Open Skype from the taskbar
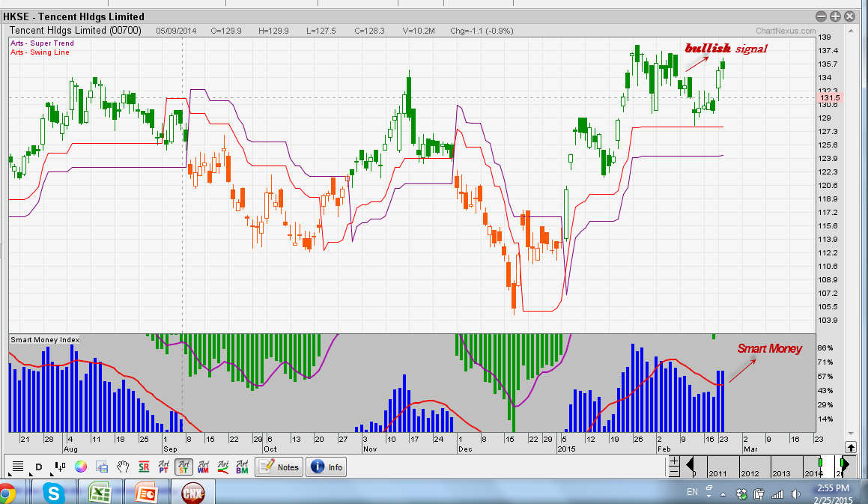868x504 pixels. pos(54,493)
